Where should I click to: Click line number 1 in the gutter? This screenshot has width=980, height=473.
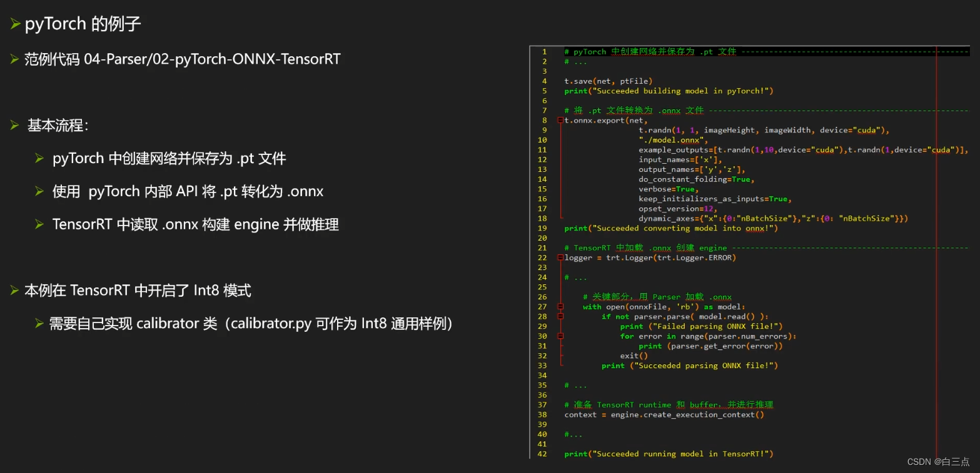pos(545,51)
